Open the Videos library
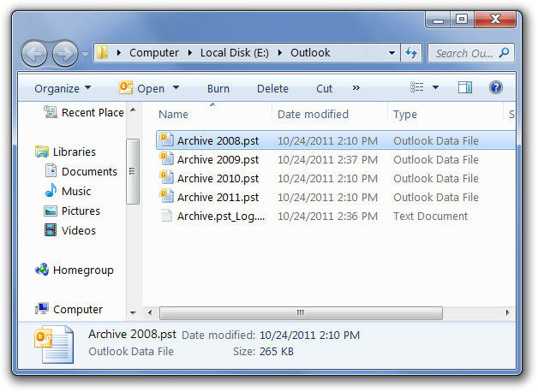Screen dimensions: 538x392 (x=79, y=230)
